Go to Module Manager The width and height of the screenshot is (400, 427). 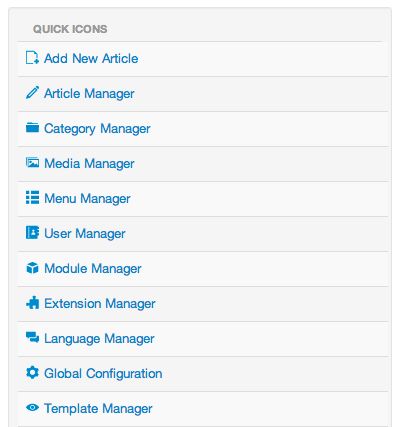coord(93,269)
